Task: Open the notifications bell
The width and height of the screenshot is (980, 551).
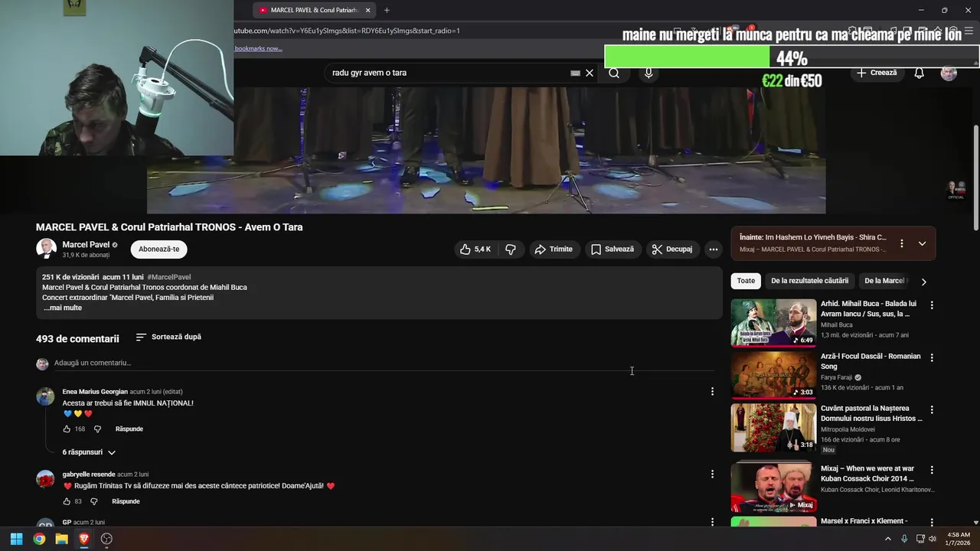Action: click(x=919, y=73)
